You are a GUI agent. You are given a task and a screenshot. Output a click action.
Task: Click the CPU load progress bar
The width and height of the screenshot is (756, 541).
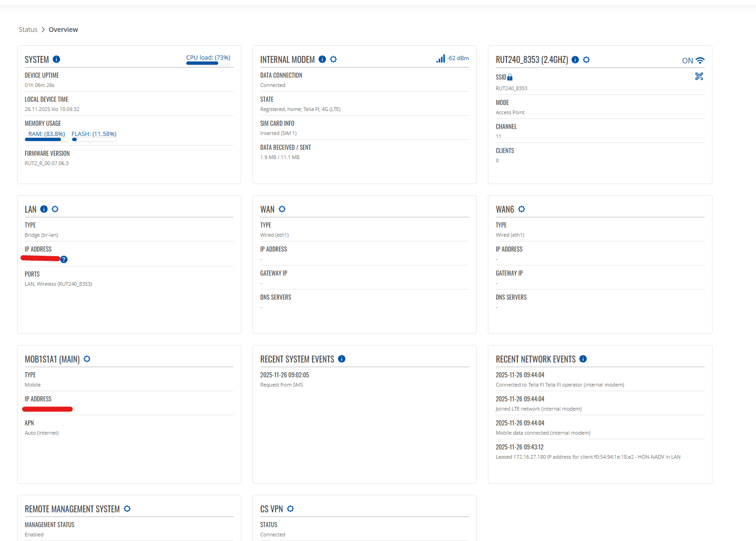(208, 63)
